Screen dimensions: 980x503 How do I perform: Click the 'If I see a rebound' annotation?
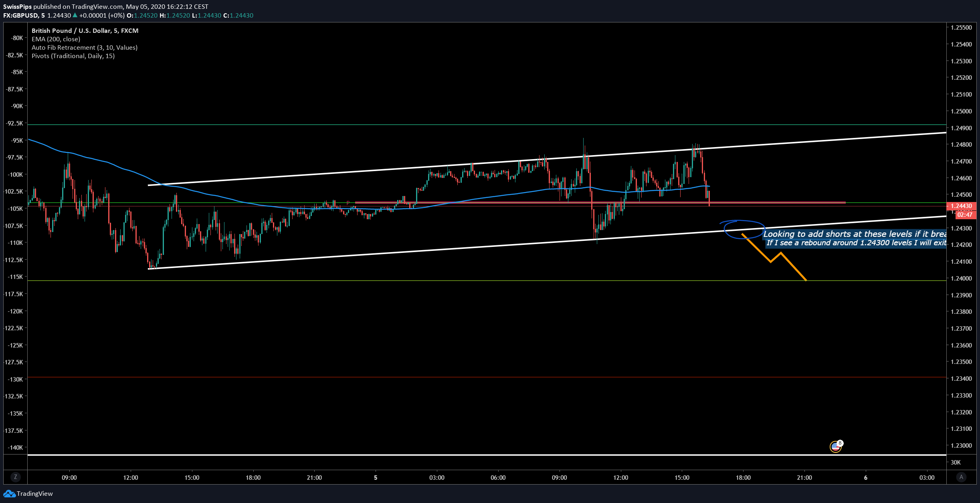click(856, 243)
